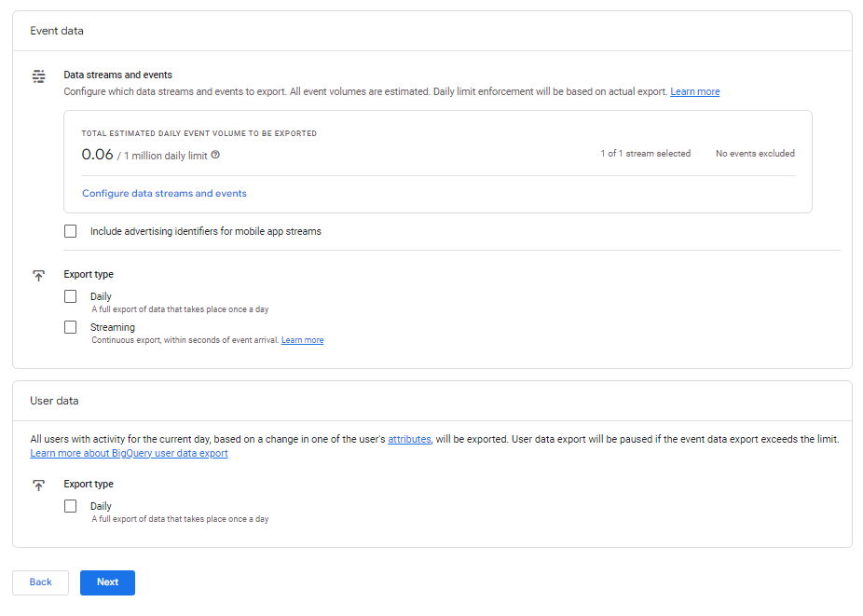Enable Include advertising identifiers checkbox

click(x=71, y=231)
